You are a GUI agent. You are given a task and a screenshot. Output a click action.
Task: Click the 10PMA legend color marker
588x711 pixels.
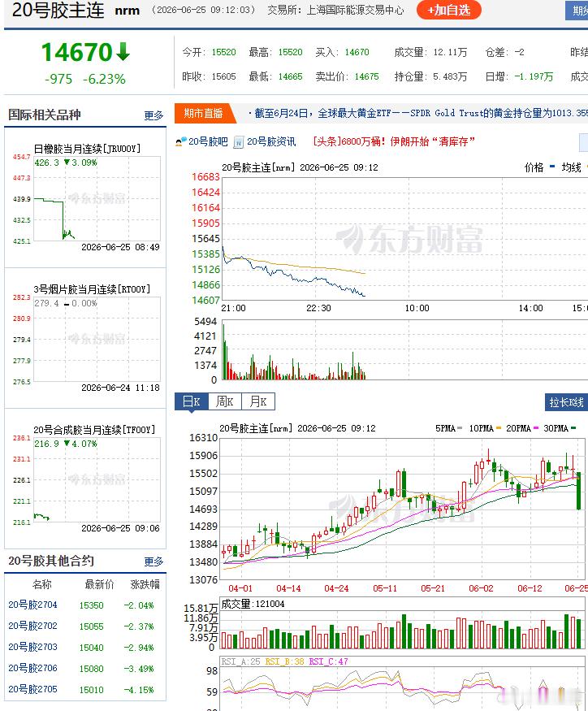pos(499,428)
